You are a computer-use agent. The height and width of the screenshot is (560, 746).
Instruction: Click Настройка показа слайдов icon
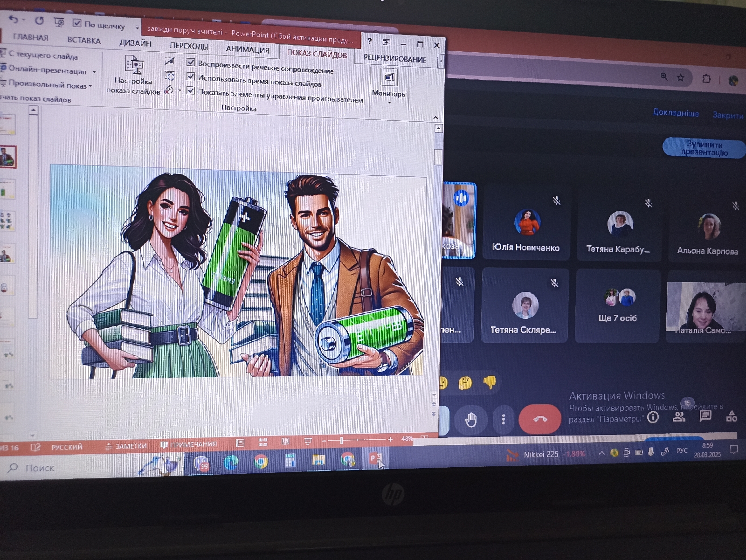(x=134, y=65)
